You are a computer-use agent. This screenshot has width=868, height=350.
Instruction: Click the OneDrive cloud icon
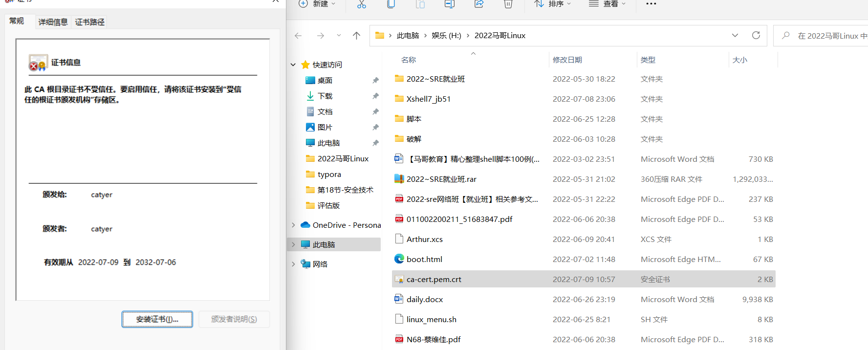point(305,225)
